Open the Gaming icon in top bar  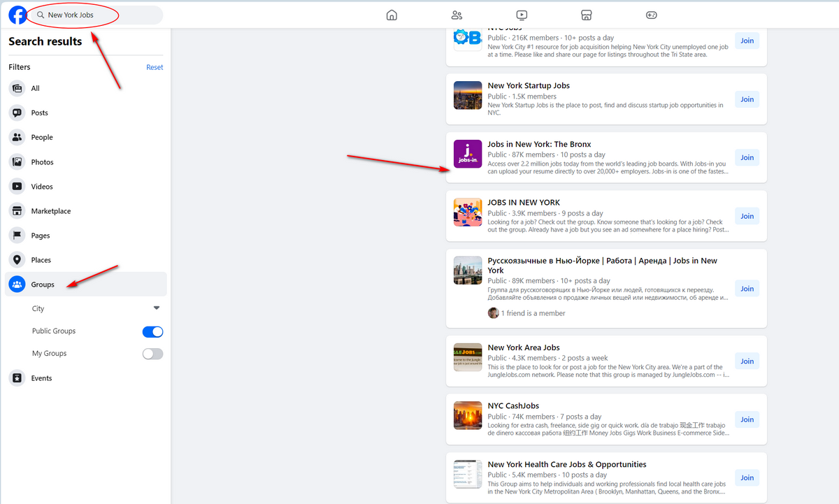[651, 15]
